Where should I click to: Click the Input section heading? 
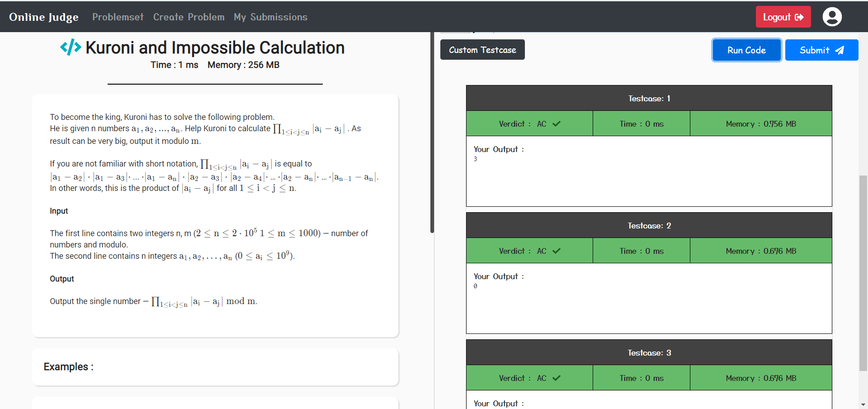(x=59, y=211)
